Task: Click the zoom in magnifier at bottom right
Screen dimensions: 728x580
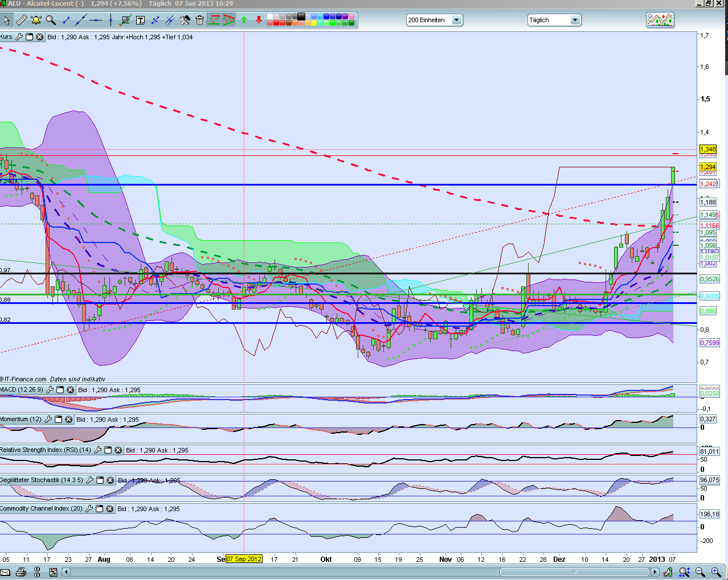Action: pos(715,572)
